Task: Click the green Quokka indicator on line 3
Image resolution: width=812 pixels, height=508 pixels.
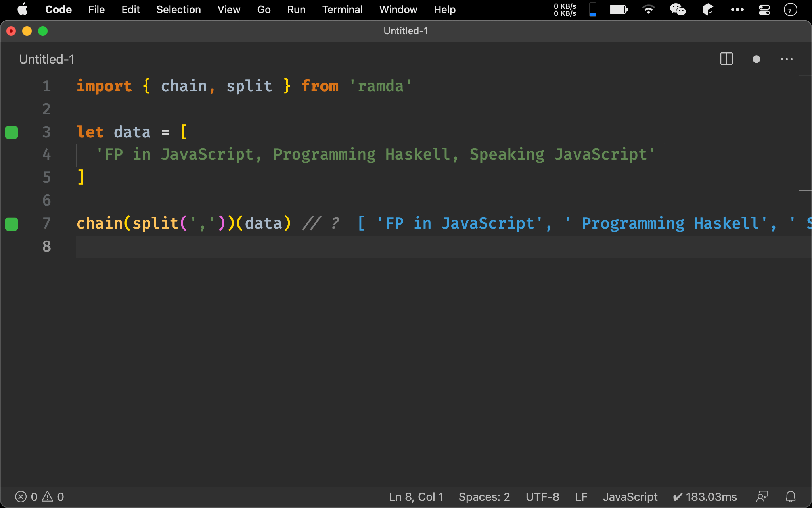Action: pos(11,132)
